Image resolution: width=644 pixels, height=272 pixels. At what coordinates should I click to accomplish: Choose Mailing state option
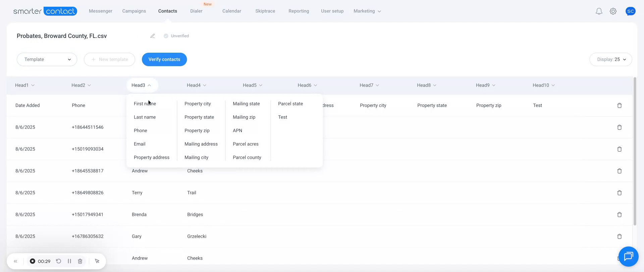point(246,104)
